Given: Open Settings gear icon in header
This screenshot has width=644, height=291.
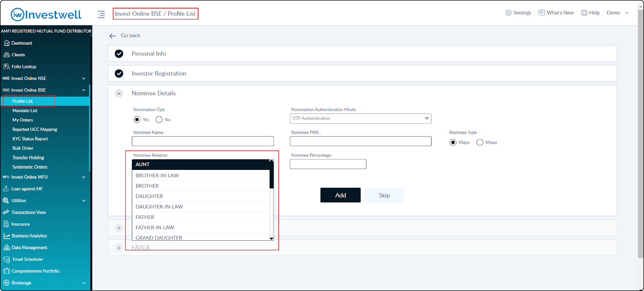Looking at the screenshot, I should pos(508,13).
